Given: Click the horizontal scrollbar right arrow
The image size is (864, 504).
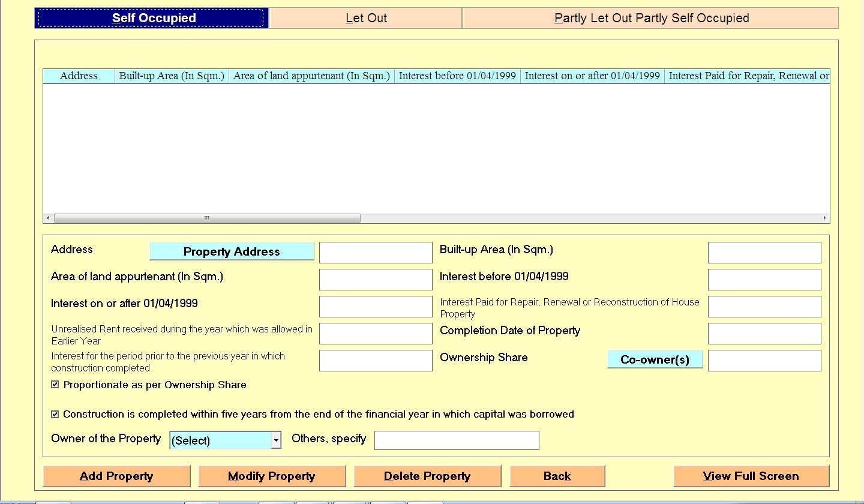Looking at the screenshot, I should point(825,218).
